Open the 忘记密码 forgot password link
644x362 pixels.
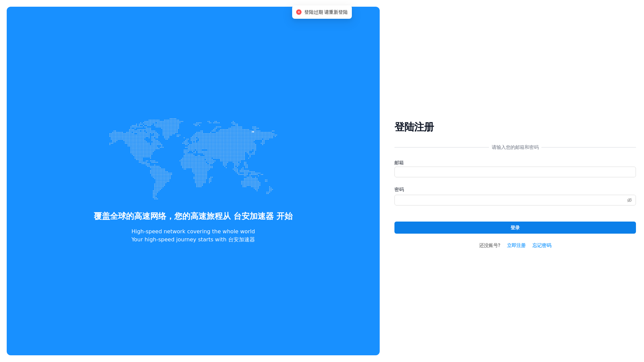tap(542, 245)
